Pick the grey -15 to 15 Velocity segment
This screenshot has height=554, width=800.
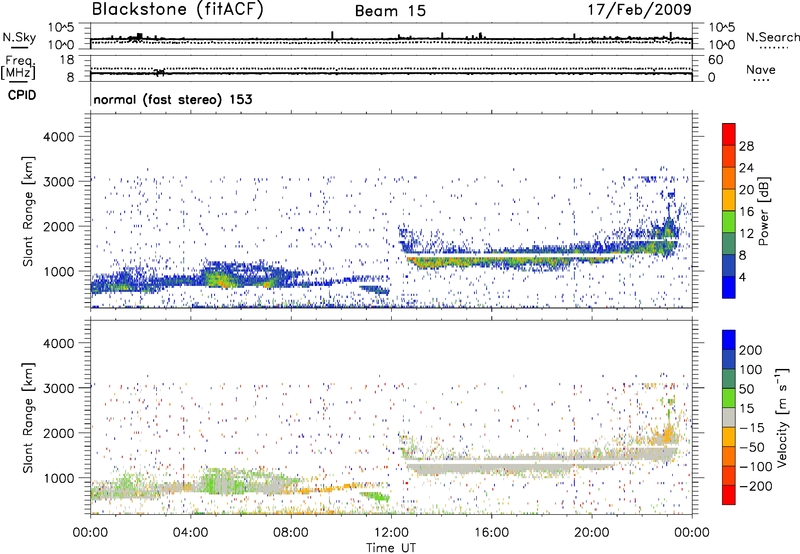click(x=729, y=417)
